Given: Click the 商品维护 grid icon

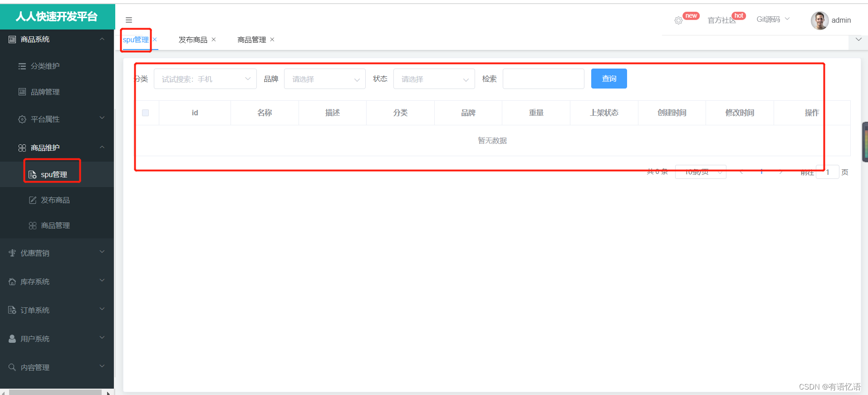Looking at the screenshot, I should click(22, 148).
